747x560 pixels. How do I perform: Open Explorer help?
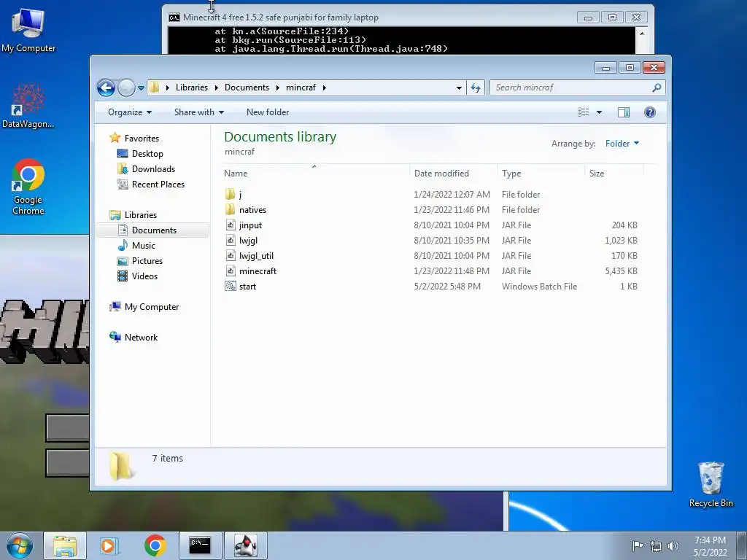point(649,112)
